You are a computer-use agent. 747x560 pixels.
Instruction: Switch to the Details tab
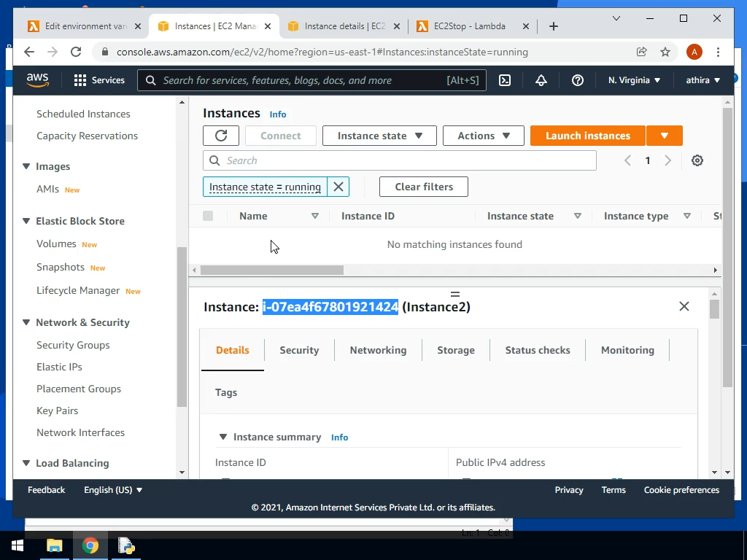pos(233,350)
